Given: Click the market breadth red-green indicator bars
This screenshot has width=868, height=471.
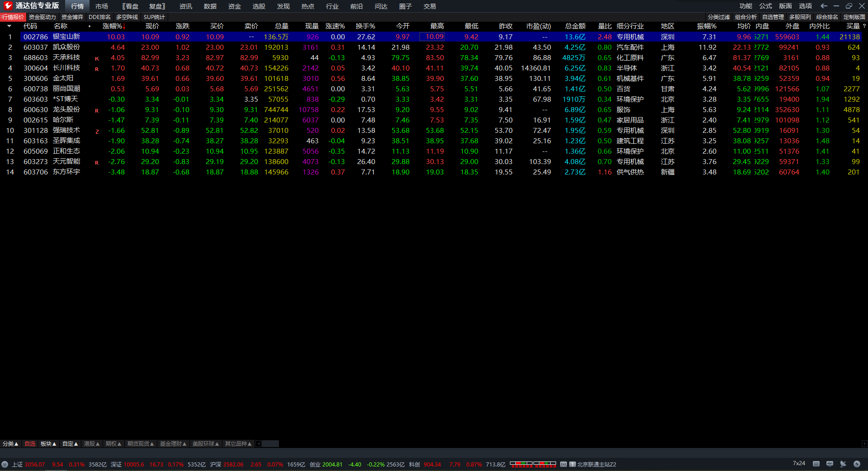Looking at the screenshot, I should coord(533,464).
